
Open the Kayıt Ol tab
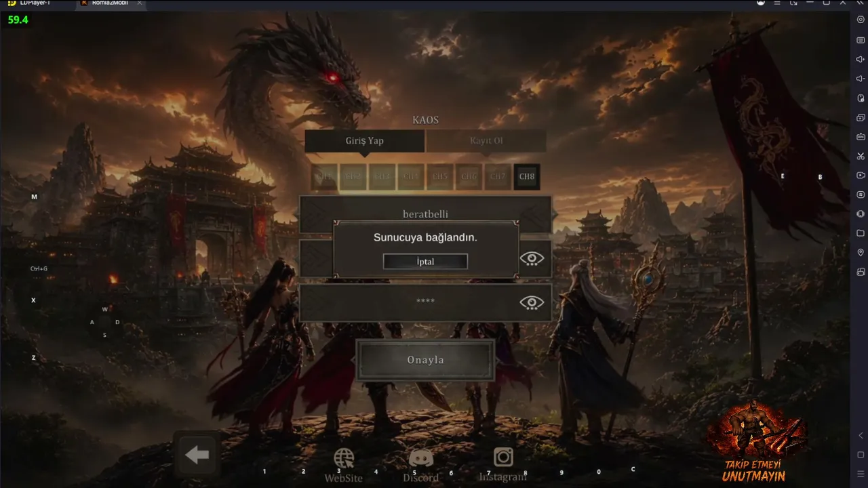point(486,141)
